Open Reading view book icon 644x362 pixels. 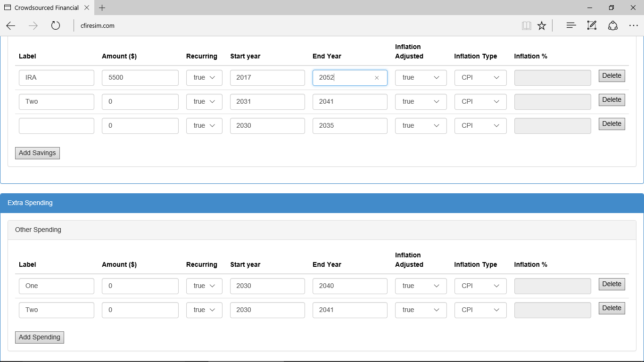coord(526,26)
